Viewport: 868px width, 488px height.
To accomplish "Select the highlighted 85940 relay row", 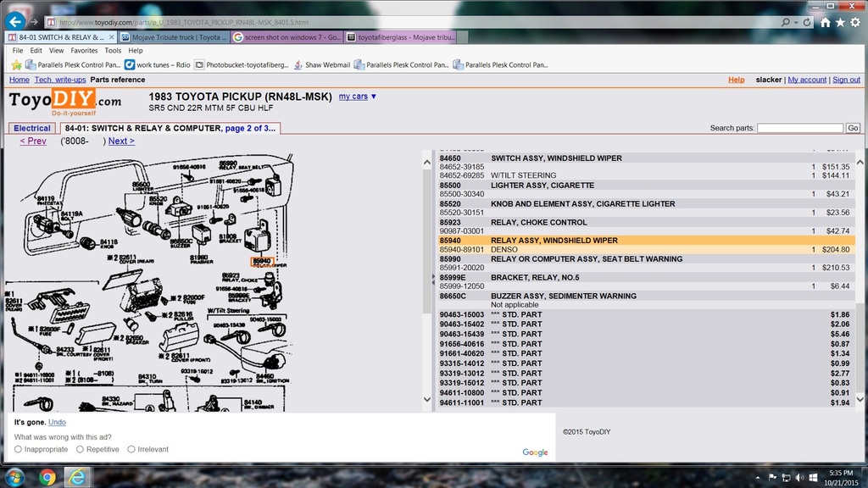I will [647, 240].
